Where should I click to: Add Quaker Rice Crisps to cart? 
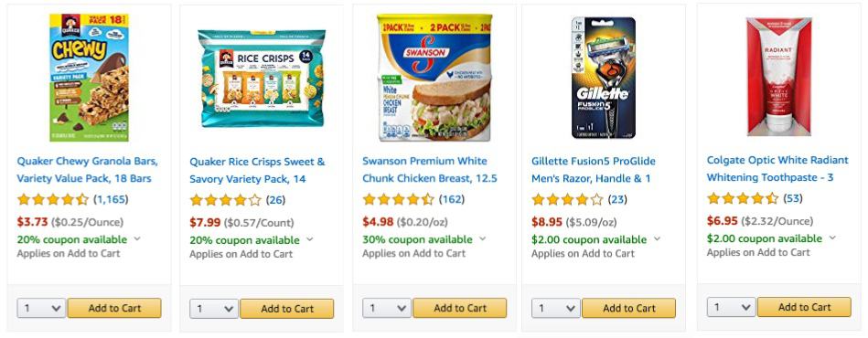pyautogui.click(x=287, y=309)
